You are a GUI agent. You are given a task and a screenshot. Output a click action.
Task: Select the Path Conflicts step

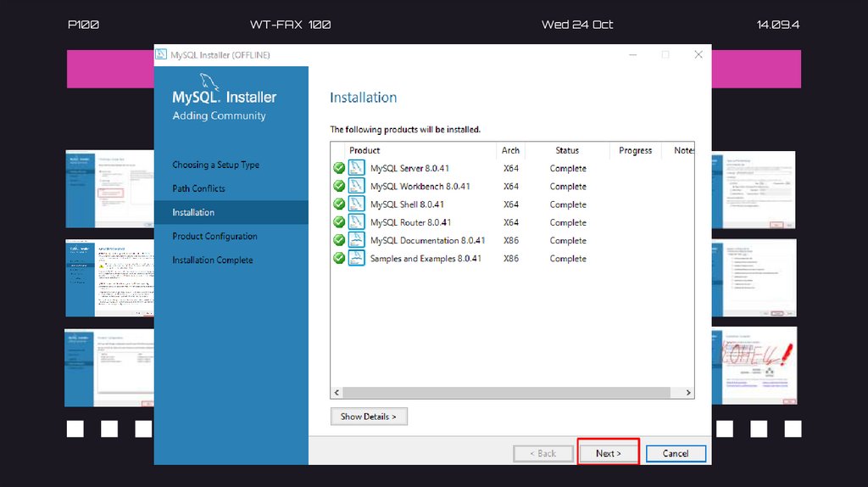pos(198,188)
